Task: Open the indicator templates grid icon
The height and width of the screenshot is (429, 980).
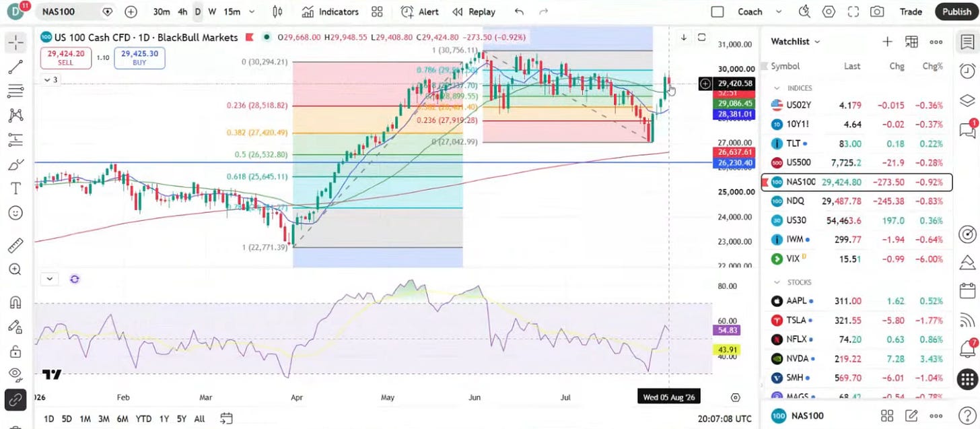Action: 377,11
